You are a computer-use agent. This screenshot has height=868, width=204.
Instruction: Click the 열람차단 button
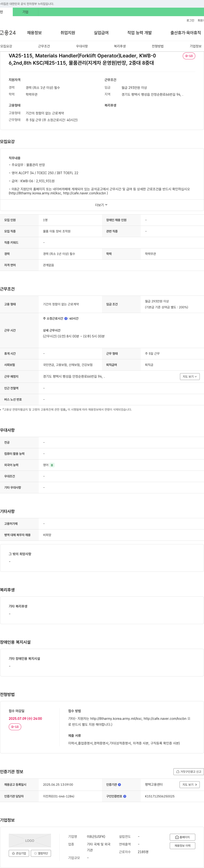click(x=41, y=854)
